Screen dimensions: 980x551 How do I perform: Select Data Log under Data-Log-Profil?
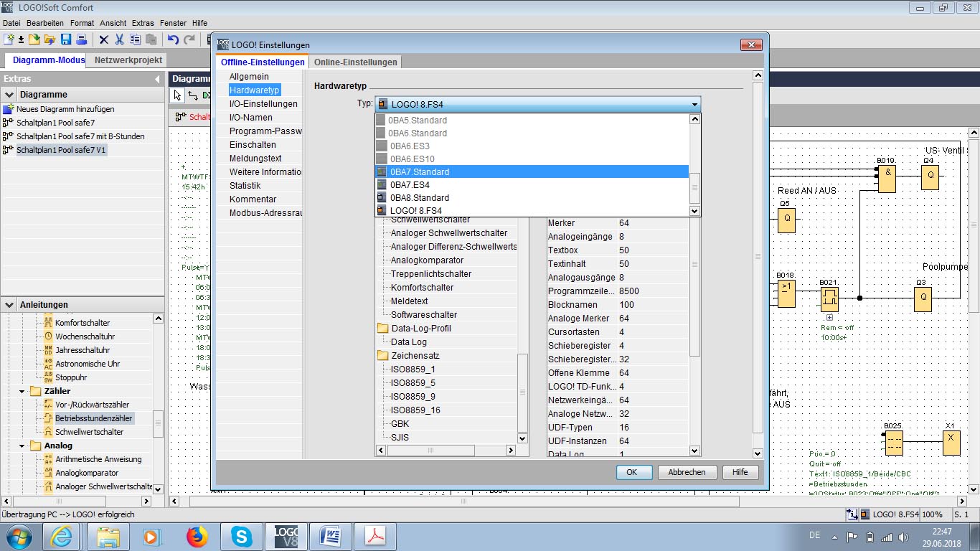tap(409, 342)
